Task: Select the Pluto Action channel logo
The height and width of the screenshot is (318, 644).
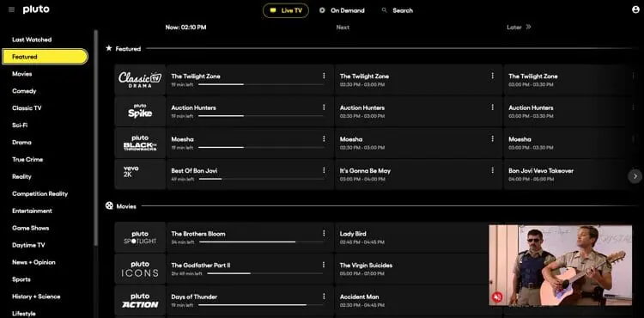Action: 140,300
